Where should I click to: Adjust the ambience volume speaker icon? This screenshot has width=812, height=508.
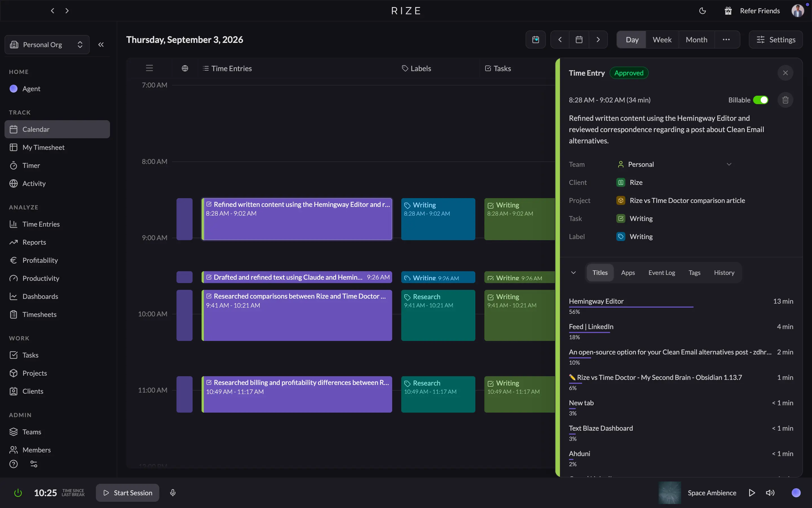(x=770, y=493)
